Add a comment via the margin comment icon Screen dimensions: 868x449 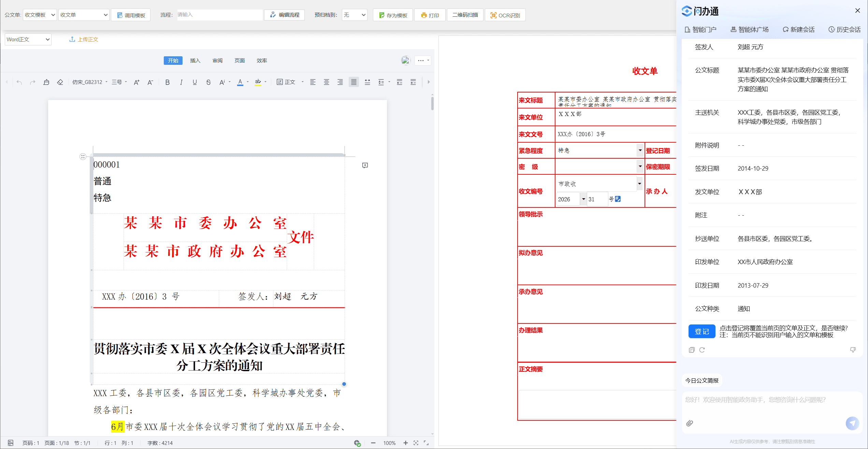coord(365,165)
